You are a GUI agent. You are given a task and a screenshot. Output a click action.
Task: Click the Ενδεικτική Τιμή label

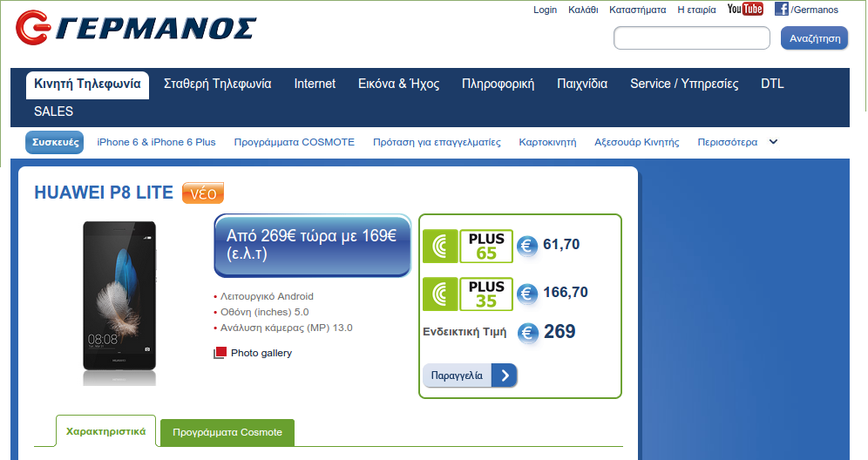(465, 332)
